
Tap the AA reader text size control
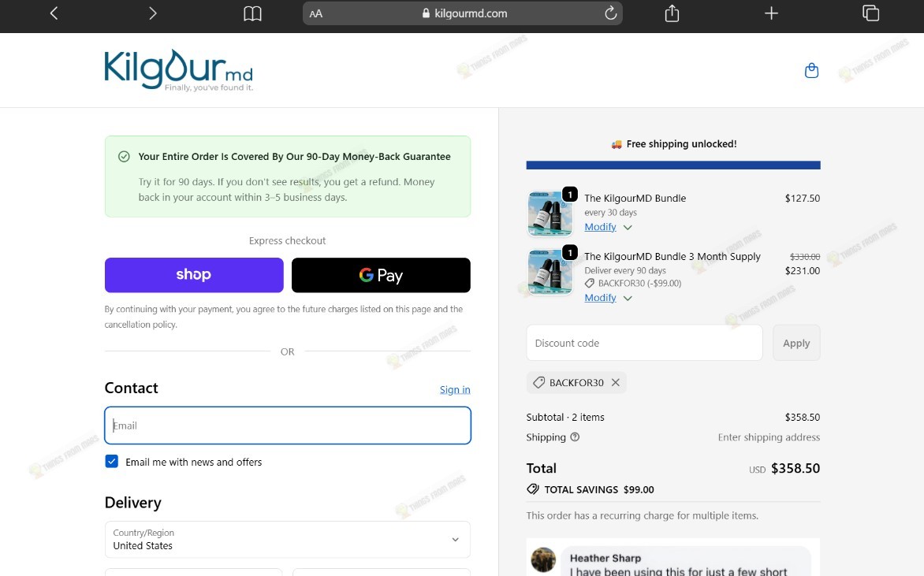tap(316, 13)
